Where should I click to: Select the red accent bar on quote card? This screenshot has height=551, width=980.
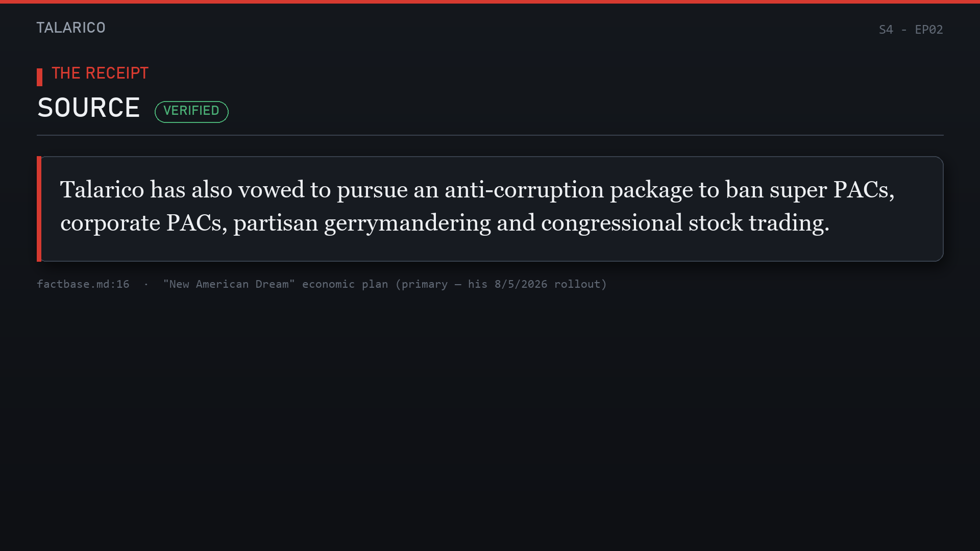point(39,209)
